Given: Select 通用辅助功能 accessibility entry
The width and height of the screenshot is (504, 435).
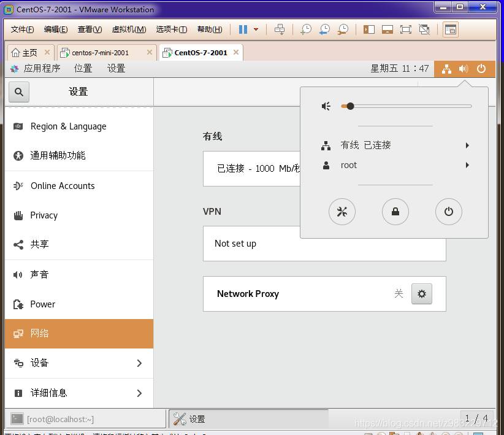Looking at the screenshot, I should point(79,156).
